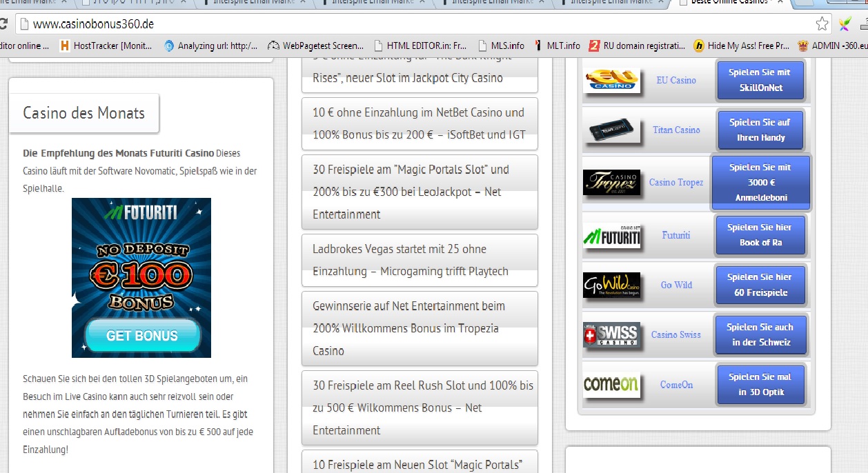Viewport: 868px width, 473px height.
Task: Open the ADMIN -360.eu bookmark
Action: [x=833, y=46]
